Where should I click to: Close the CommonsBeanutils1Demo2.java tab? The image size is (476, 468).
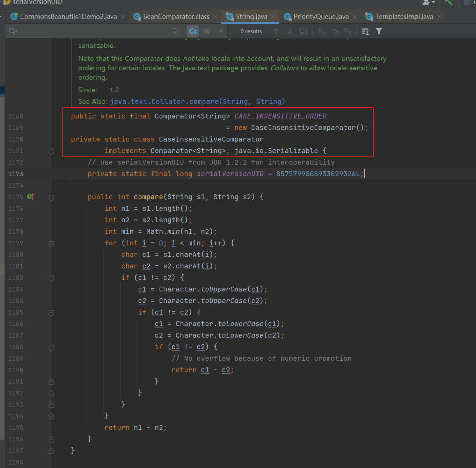point(123,16)
